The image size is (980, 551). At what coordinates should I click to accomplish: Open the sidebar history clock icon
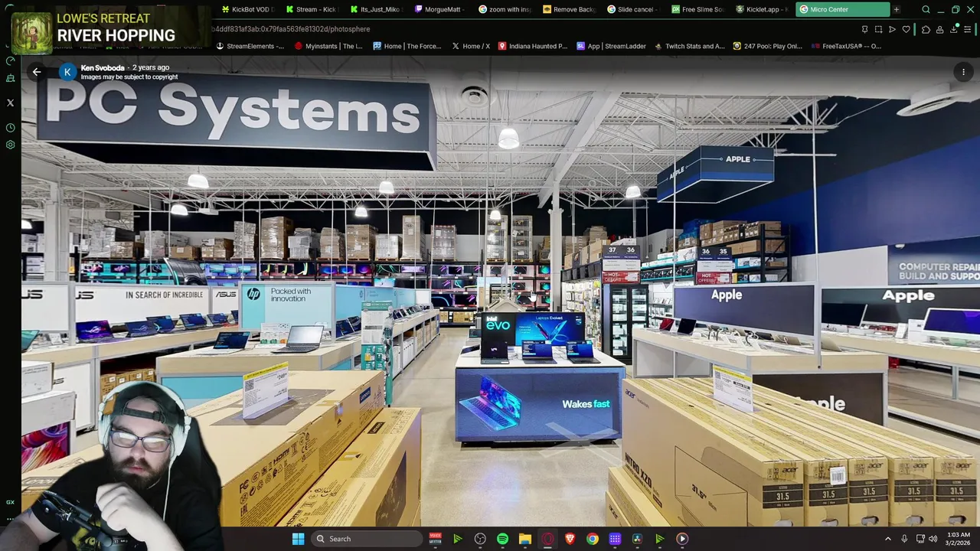pos(10,127)
